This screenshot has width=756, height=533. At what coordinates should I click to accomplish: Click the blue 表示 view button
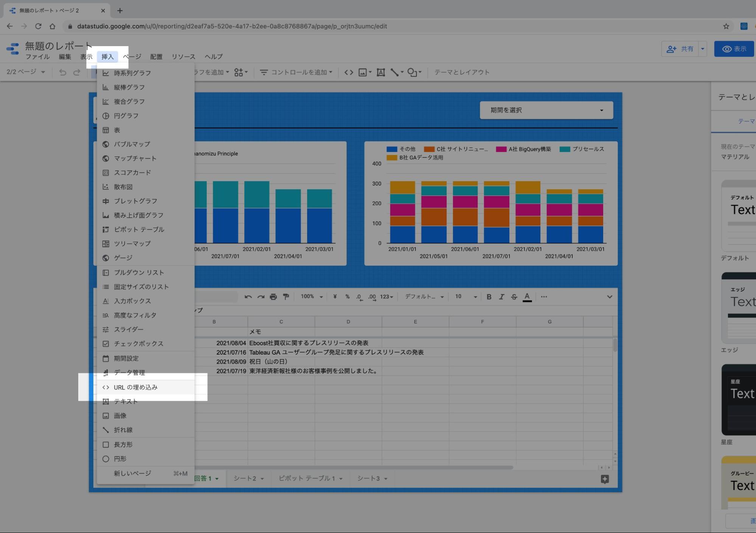coord(734,49)
